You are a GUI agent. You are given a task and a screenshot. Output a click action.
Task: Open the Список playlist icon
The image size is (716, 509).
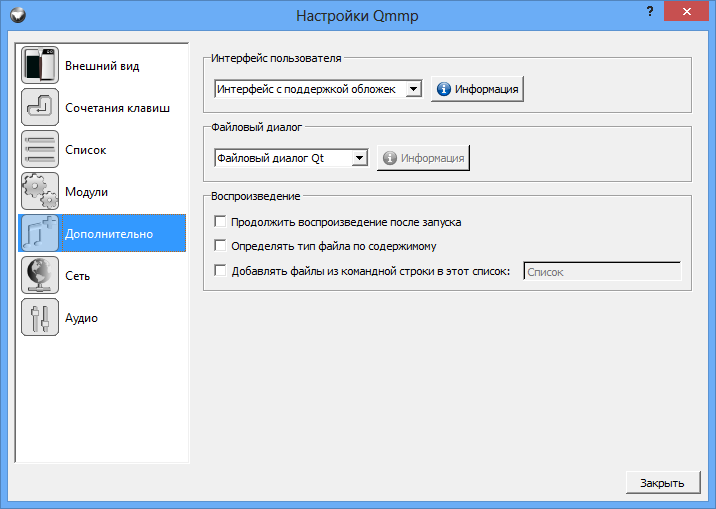(40, 149)
